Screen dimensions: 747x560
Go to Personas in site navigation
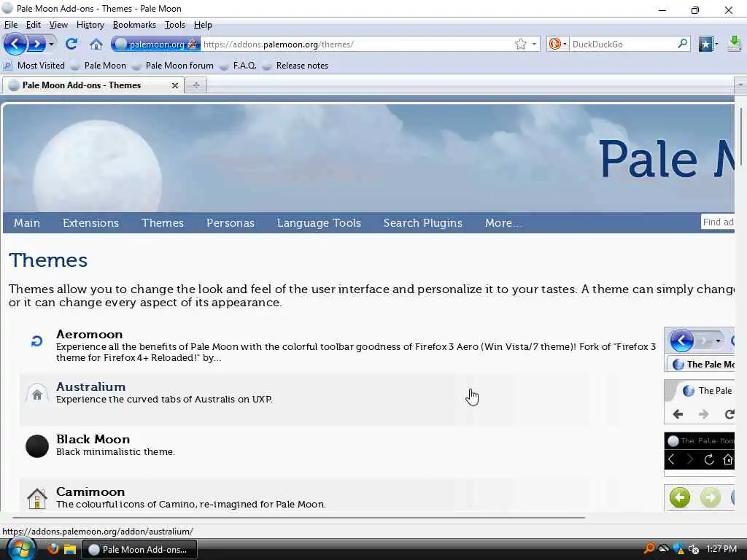(230, 223)
